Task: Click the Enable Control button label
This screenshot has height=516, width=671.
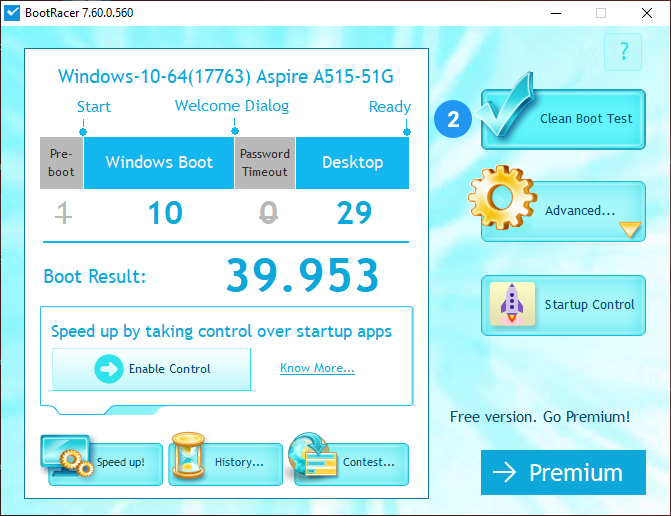Action: (169, 369)
